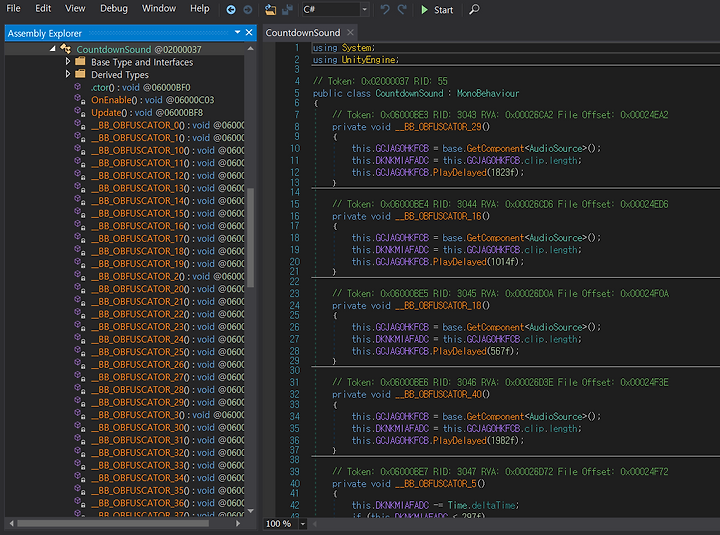Open the 100 % zoom dropdown
This screenshot has height=535, width=720.
coord(303,524)
